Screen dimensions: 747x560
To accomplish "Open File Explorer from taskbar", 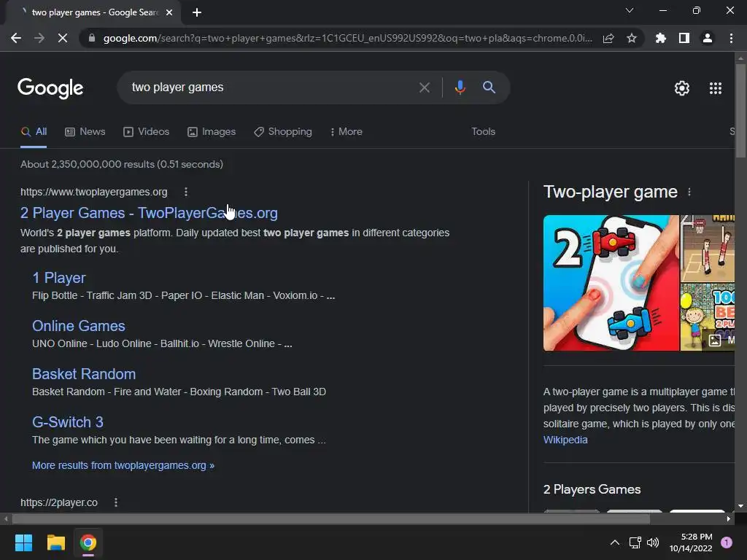I will (x=55, y=542).
